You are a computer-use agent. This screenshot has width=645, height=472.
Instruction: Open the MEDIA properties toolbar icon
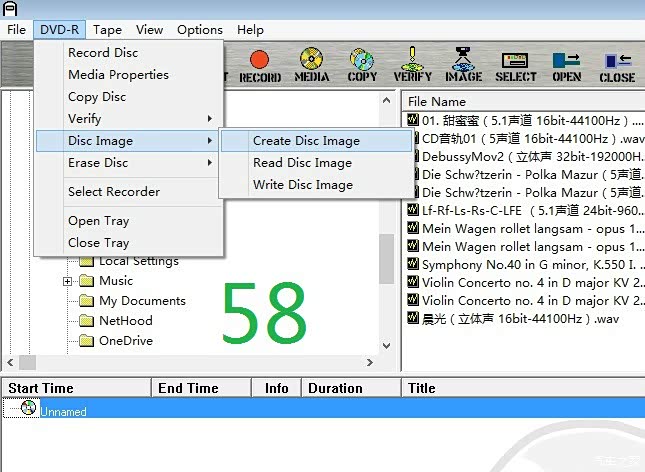pyautogui.click(x=312, y=65)
